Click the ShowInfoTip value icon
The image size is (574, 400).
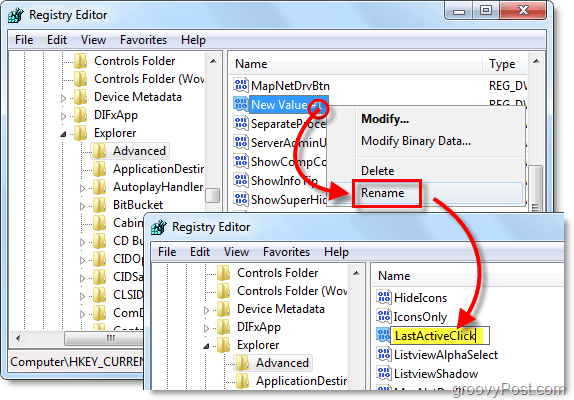241,180
